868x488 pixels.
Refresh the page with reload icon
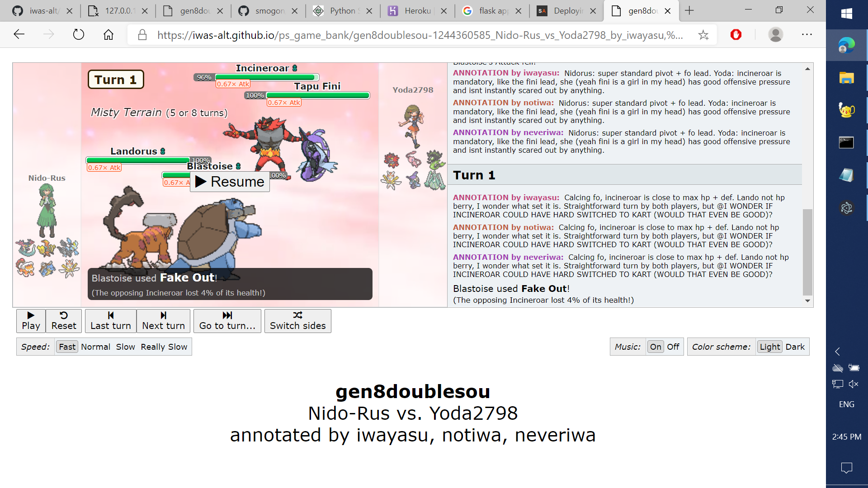(x=79, y=35)
